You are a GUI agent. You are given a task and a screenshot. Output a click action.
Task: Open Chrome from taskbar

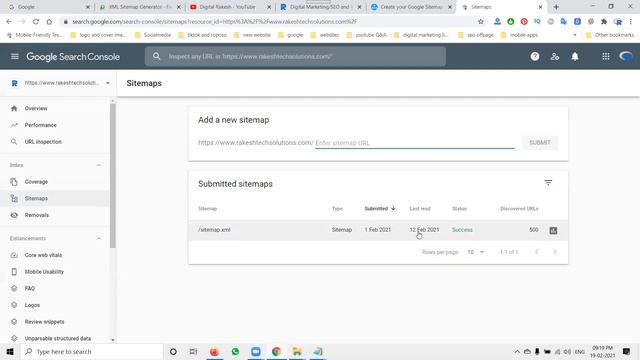tap(276, 351)
